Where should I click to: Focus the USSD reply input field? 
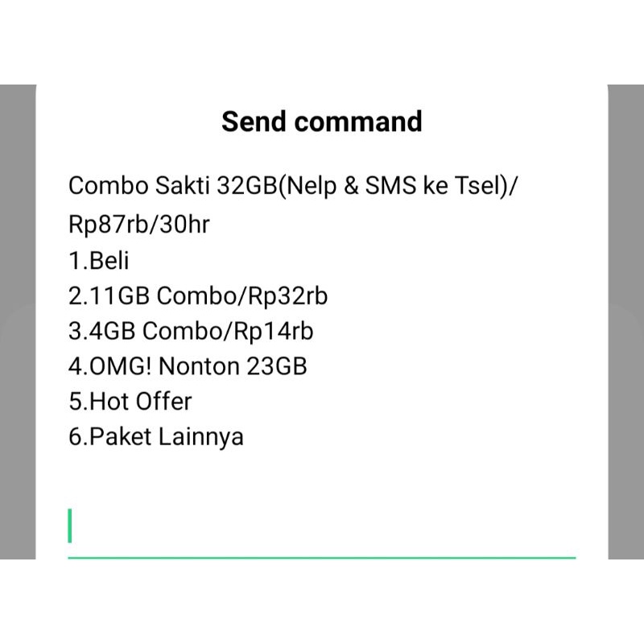[322, 527]
